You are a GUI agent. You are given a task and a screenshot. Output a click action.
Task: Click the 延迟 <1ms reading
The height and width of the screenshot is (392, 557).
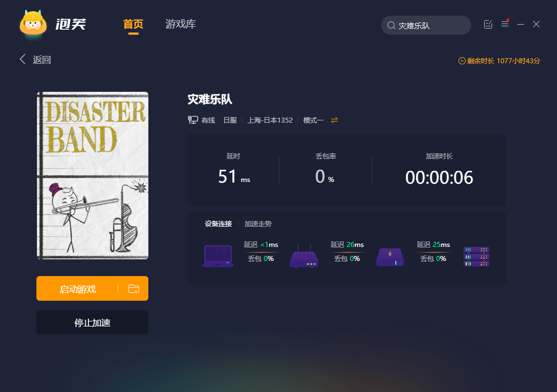[261, 245]
